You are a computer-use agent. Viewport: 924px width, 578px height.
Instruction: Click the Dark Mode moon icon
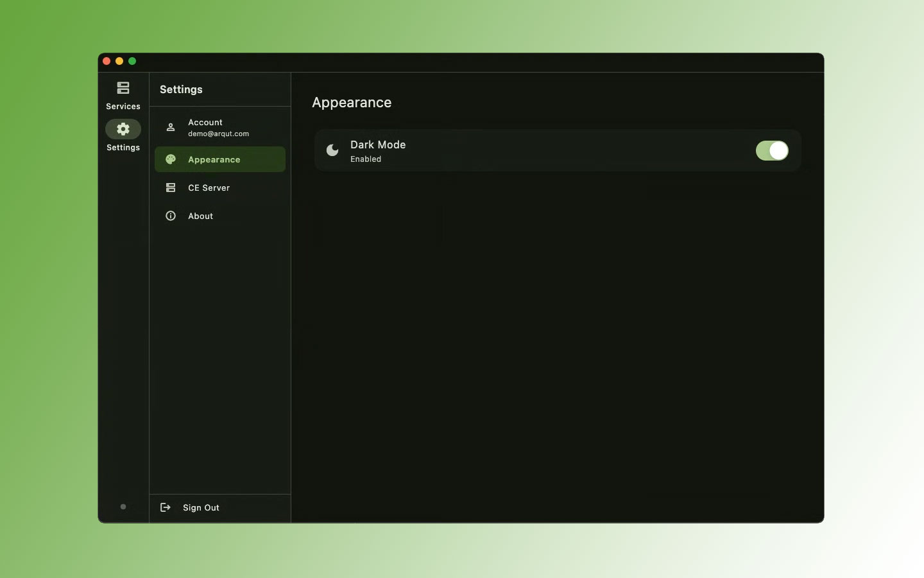point(332,150)
